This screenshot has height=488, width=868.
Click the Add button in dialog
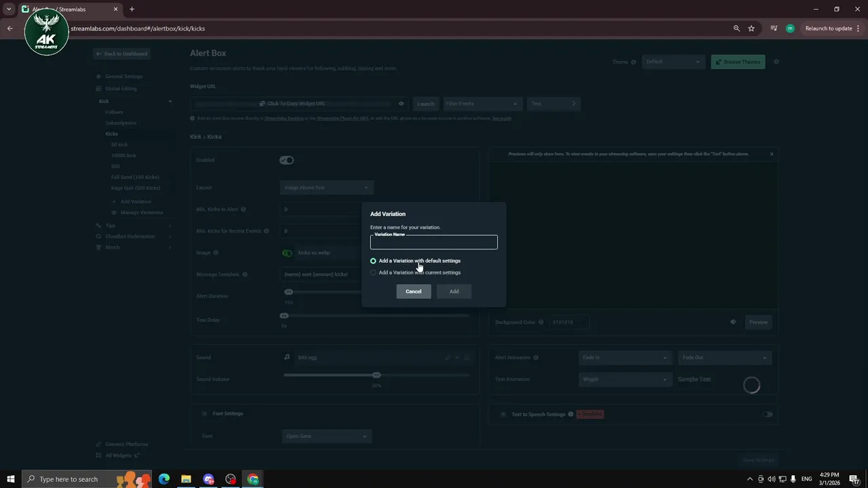click(454, 291)
